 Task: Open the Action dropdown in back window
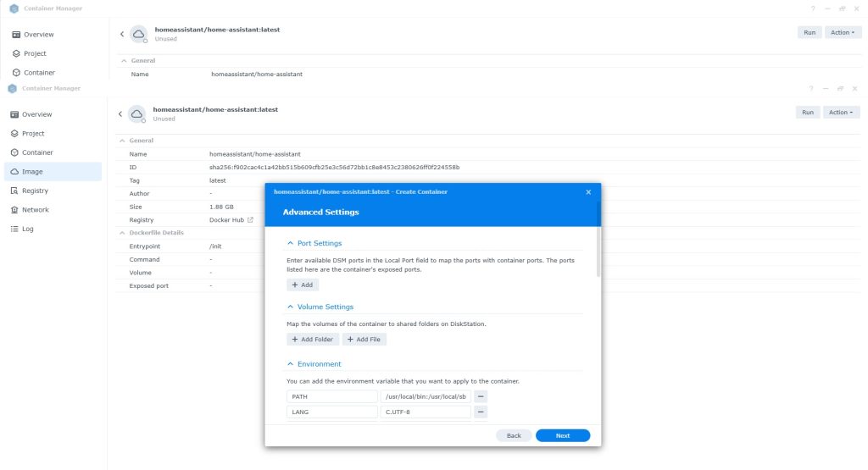tap(843, 33)
